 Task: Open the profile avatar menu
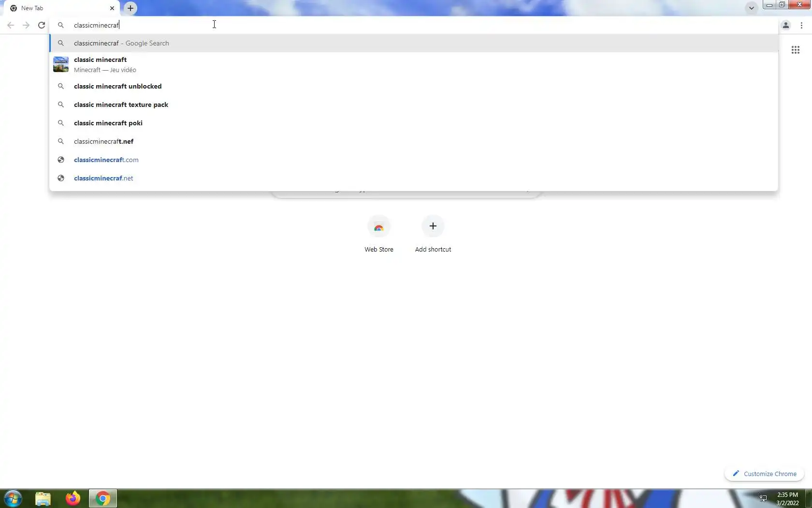(x=786, y=25)
